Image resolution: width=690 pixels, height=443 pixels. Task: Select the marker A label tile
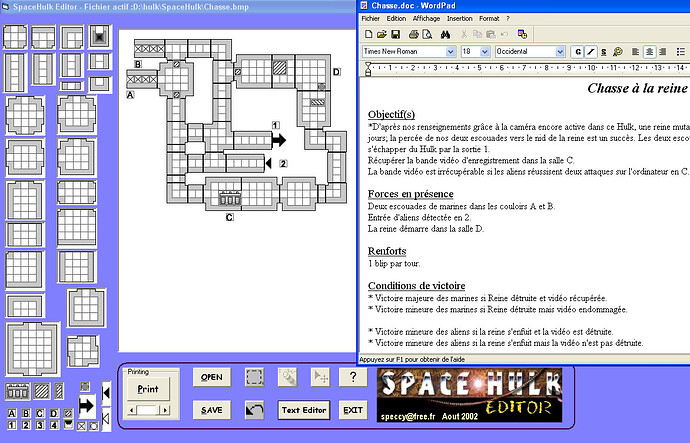point(12,413)
